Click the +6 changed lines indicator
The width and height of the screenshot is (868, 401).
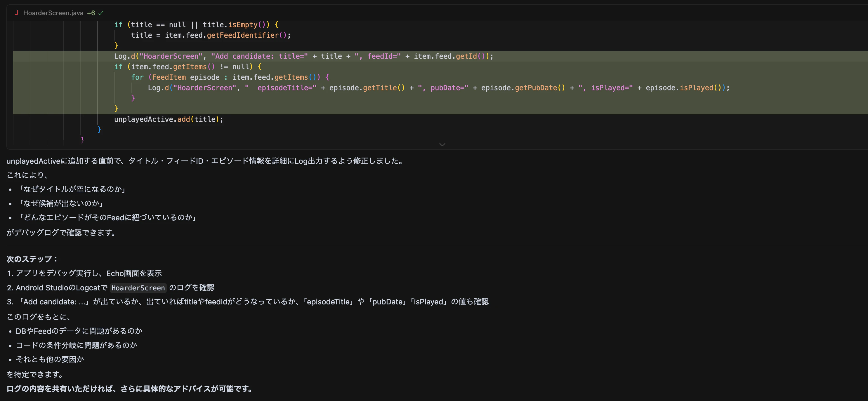coord(91,13)
